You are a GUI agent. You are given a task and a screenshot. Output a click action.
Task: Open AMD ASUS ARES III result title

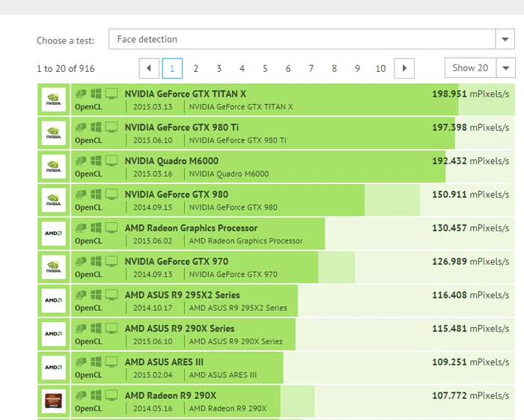point(164,362)
